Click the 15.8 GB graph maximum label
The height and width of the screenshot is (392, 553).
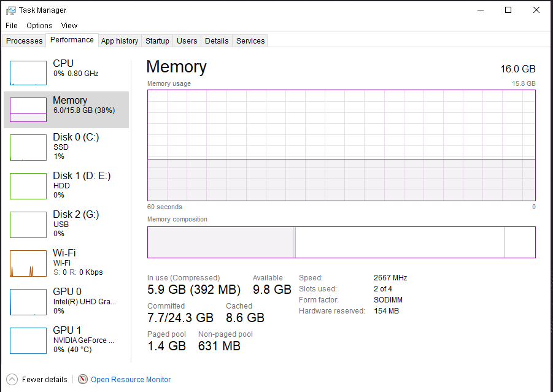(524, 83)
